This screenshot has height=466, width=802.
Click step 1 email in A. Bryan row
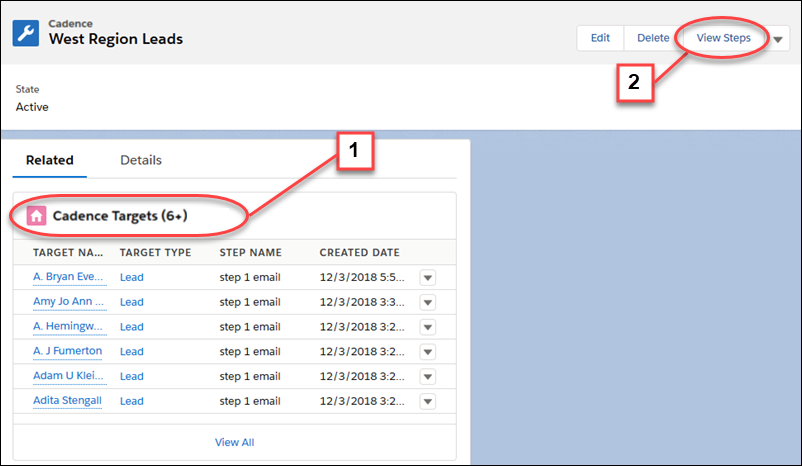click(250, 277)
